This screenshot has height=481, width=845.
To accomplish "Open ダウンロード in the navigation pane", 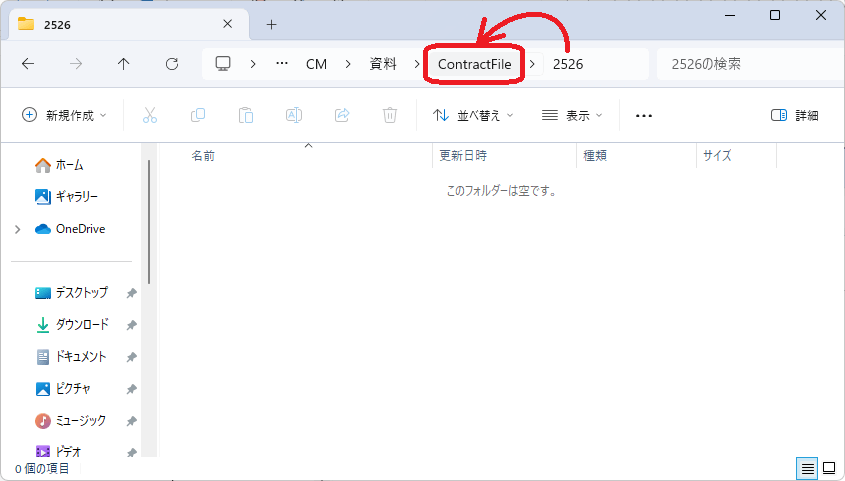I will [82, 325].
